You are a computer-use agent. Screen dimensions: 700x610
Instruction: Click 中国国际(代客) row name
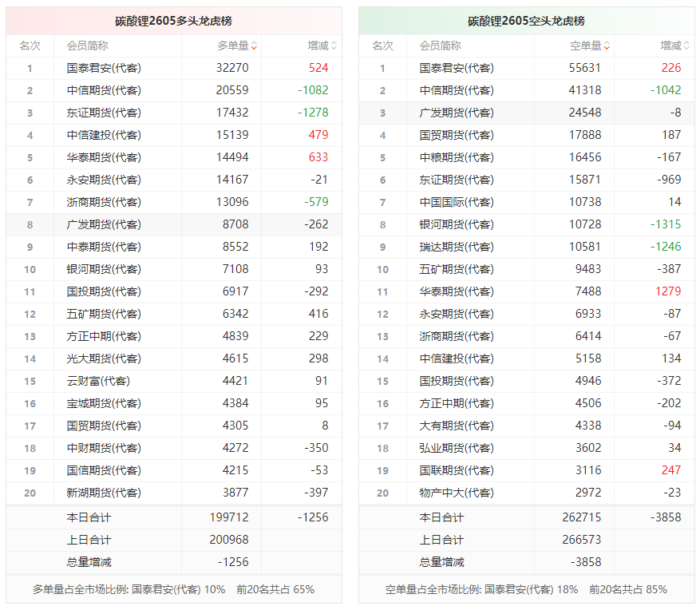457,202
